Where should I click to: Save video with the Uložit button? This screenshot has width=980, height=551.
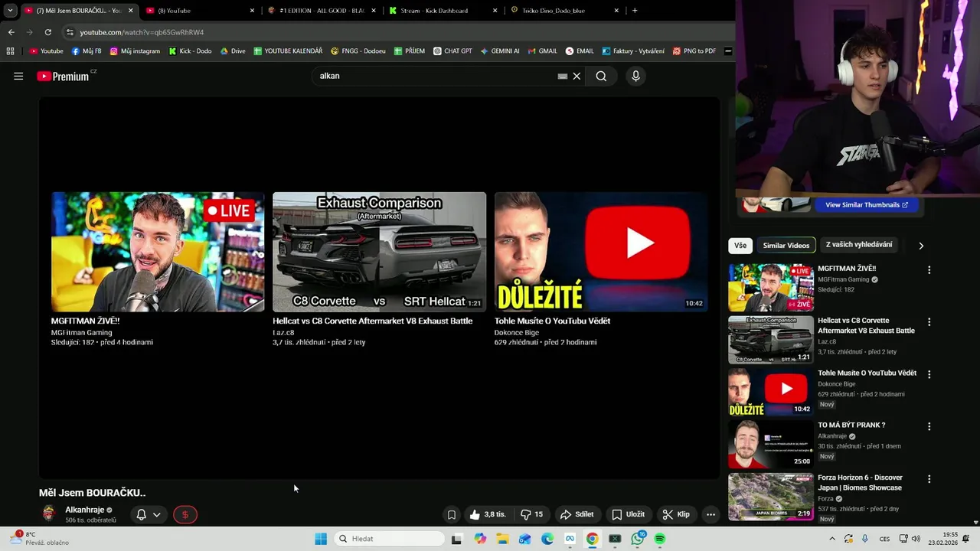tap(629, 514)
